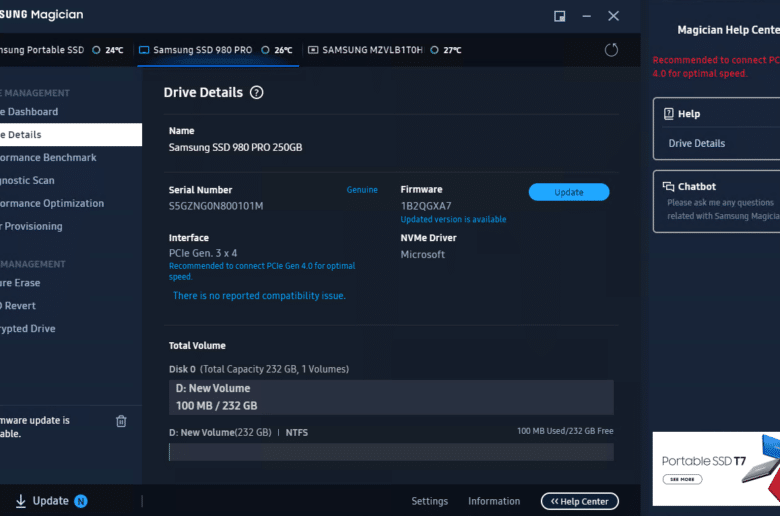This screenshot has height=516, width=780.
Task: Click the firmware version 1B2QGXA7
Action: 426,206
